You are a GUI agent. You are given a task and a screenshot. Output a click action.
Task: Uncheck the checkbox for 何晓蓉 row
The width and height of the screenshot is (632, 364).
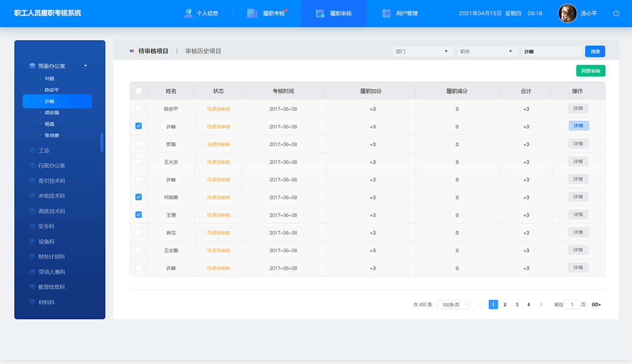(x=138, y=197)
